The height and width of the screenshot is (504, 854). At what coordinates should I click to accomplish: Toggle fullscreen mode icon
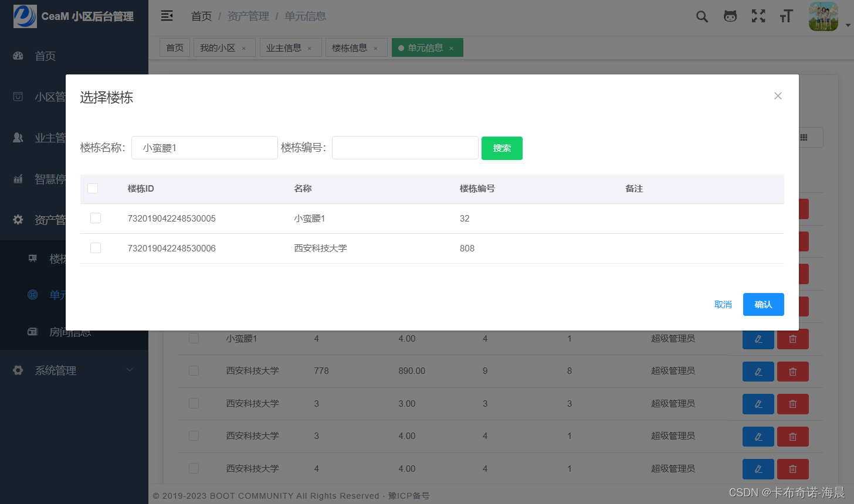click(x=758, y=16)
